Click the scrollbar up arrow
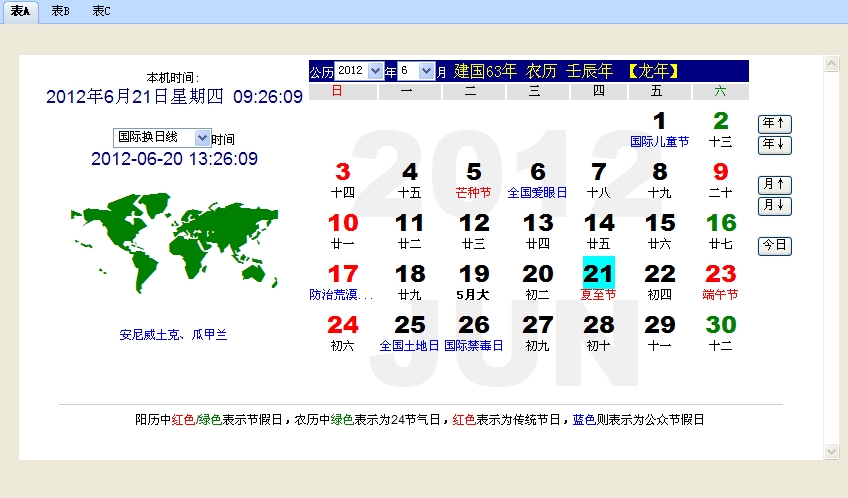This screenshot has height=498, width=848. coord(831,63)
